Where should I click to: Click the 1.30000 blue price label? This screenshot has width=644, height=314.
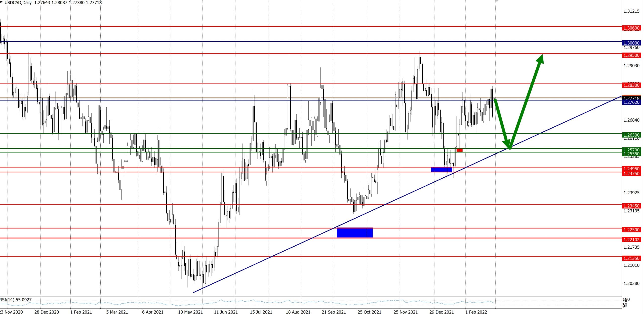click(631, 43)
